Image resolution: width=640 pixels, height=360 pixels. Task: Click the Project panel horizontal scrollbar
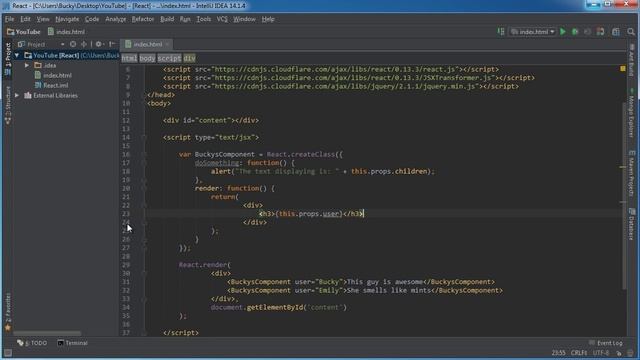pos(47,333)
